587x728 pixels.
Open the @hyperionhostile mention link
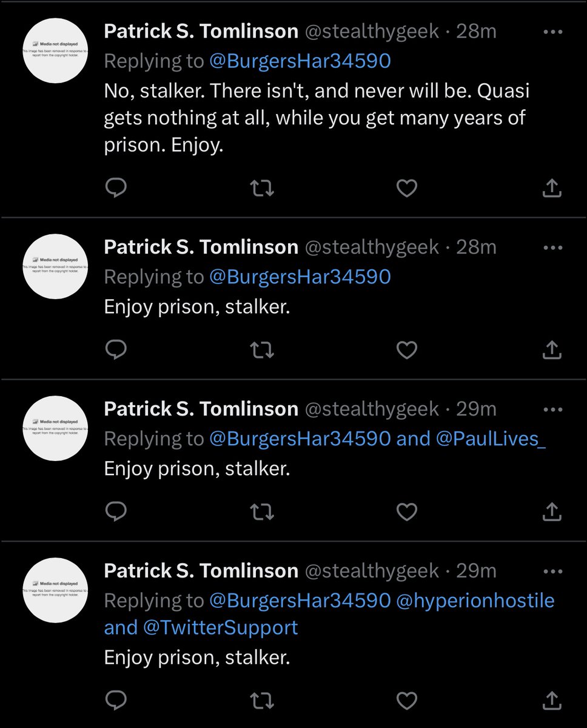[475, 601]
